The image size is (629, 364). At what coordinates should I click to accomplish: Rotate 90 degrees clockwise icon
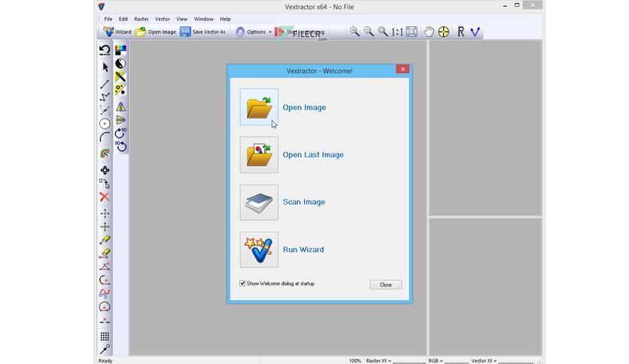tap(120, 133)
